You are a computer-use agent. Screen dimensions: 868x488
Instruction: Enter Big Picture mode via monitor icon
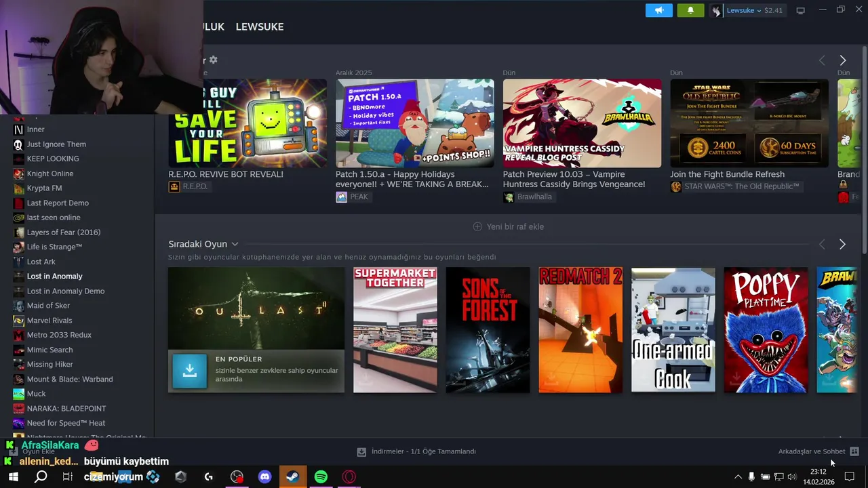tap(800, 10)
